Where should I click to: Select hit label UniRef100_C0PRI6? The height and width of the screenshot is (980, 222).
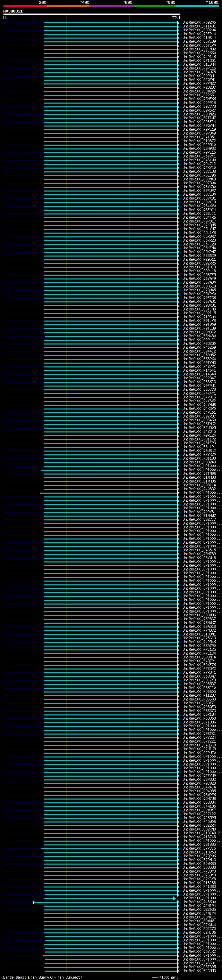click(x=199, y=103)
